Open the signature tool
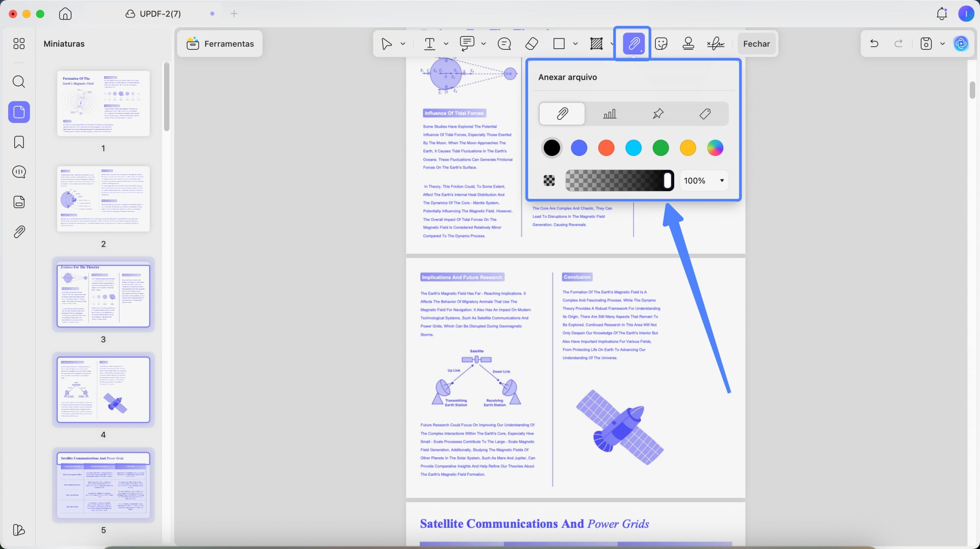The width and height of the screenshot is (980, 549). coord(715,44)
